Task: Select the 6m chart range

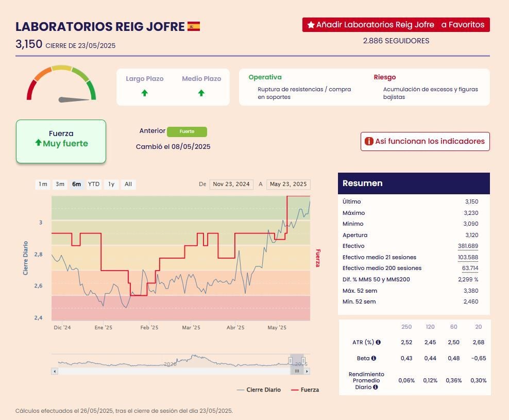Action: point(77,184)
